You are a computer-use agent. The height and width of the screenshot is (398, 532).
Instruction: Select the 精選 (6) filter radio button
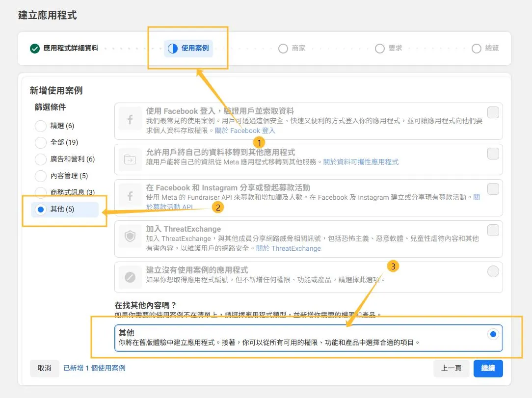[41, 126]
